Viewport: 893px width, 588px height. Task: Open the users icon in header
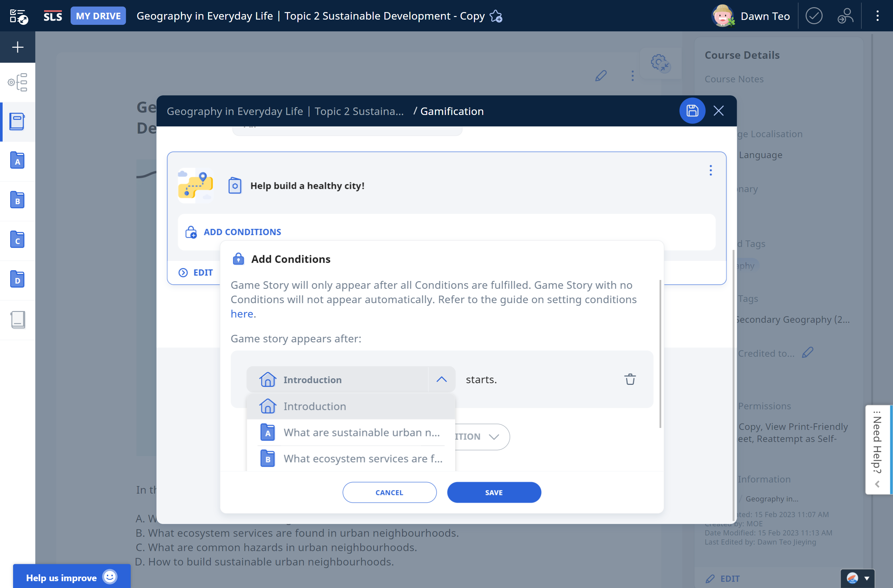(x=845, y=16)
